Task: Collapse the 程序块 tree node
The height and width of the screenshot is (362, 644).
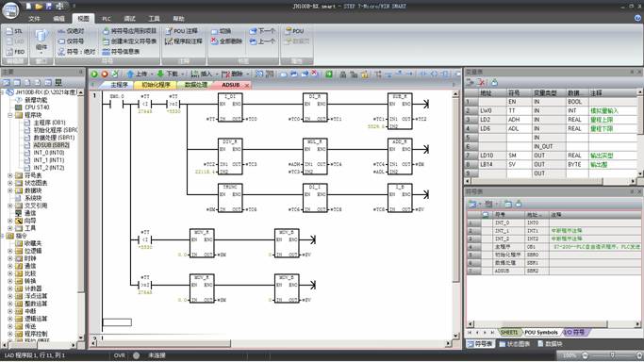Action: click(x=9, y=115)
